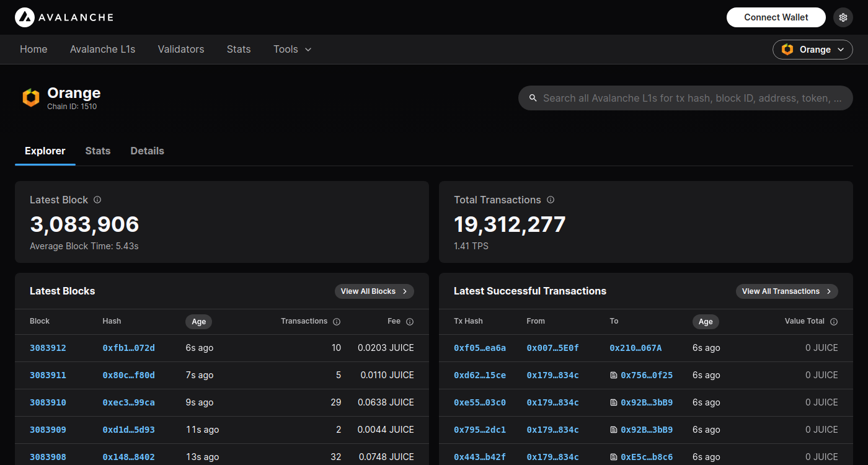Click info icon beside Value Total header
This screenshot has width=868, height=465.
[x=834, y=322]
